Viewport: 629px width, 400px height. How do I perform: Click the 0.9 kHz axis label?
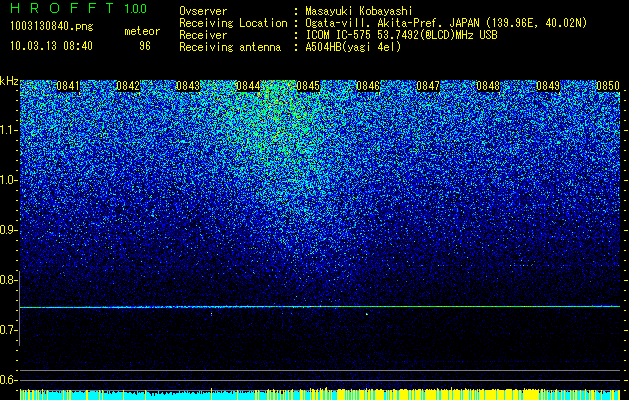(9, 230)
